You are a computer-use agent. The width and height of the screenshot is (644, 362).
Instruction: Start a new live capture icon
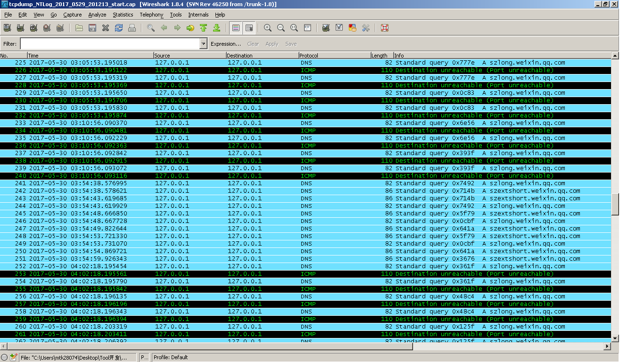click(33, 28)
